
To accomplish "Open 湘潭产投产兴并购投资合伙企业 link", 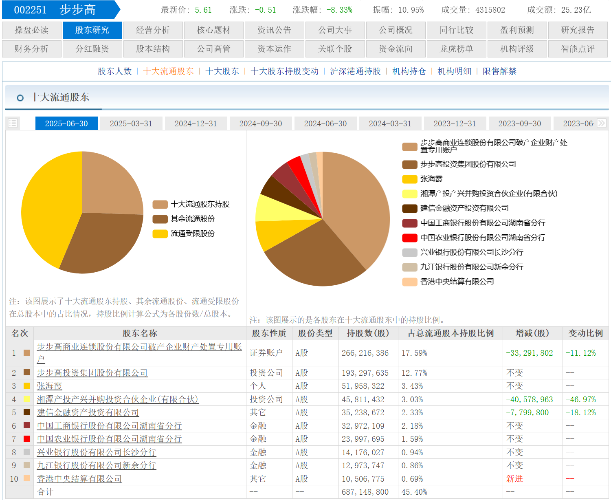I will [118, 399].
